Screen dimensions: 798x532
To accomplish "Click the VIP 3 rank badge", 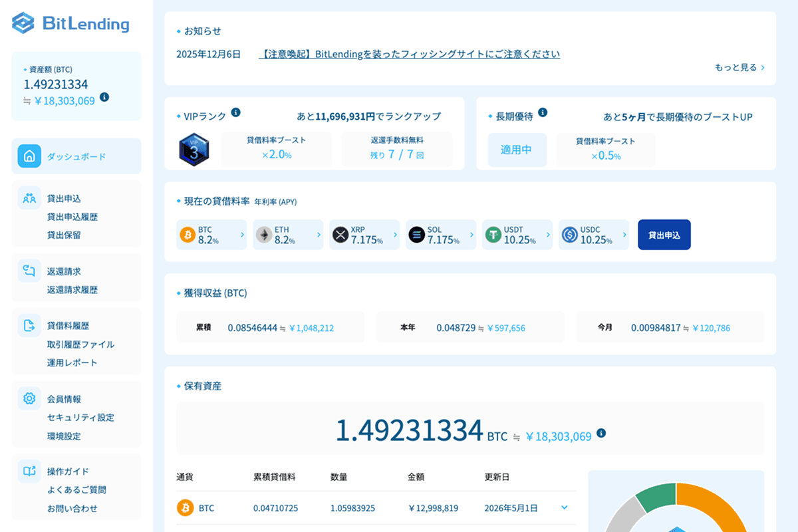I will click(194, 150).
